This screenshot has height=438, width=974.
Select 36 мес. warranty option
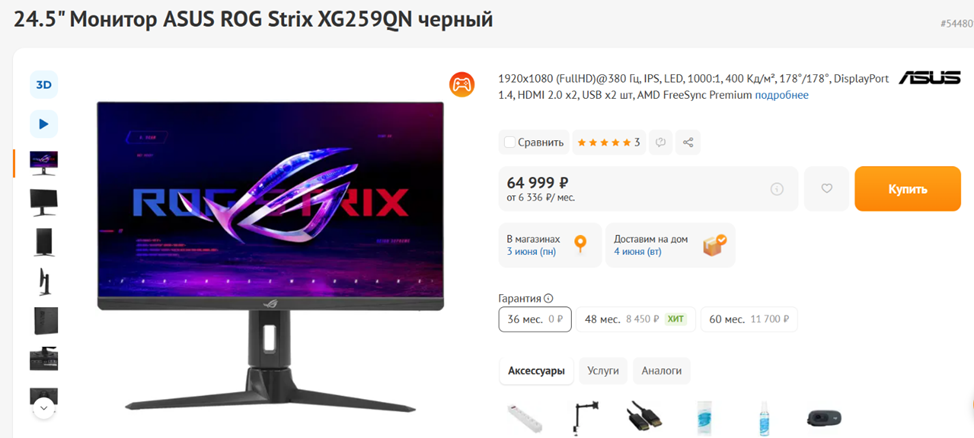pyautogui.click(x=535, y=319)
